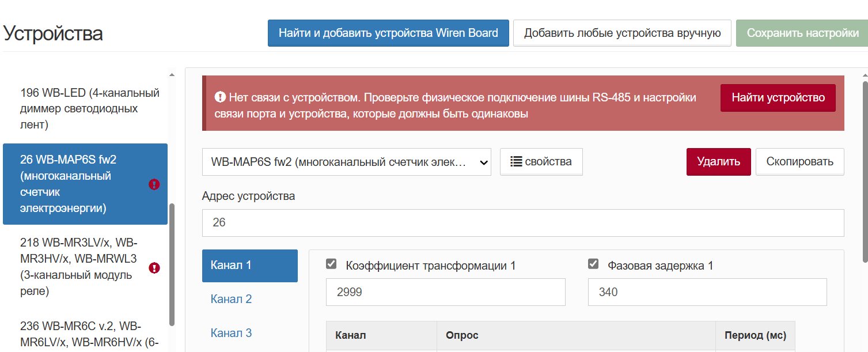Click device list scroll up arrow
This screenshot has width=868, height=352.
tap(172, 74)
